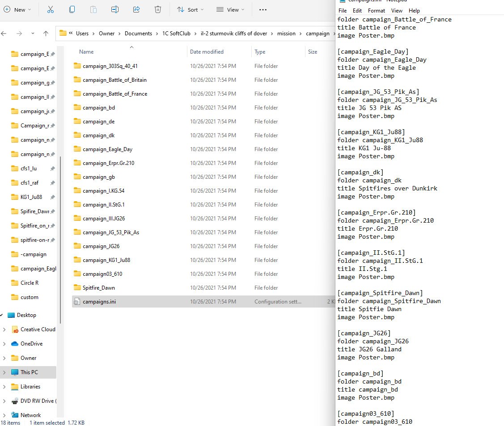
Task: Select This PC in navigation pane
Action: click(29, 372)
